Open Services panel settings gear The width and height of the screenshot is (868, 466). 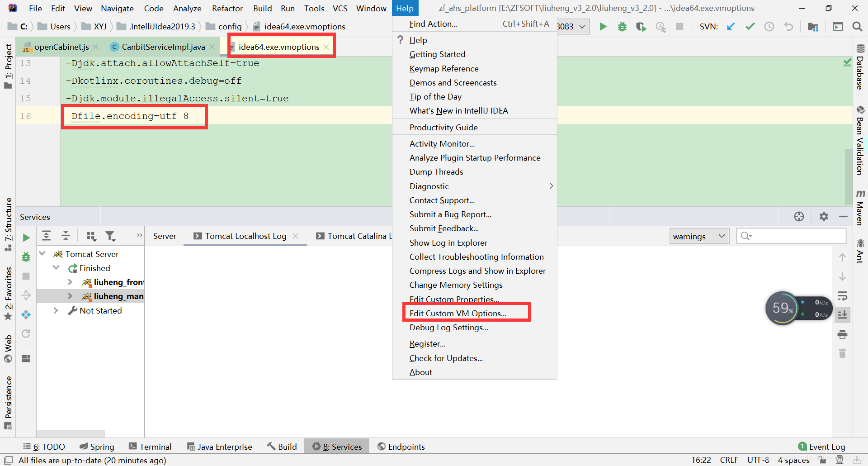click(824, 217)
